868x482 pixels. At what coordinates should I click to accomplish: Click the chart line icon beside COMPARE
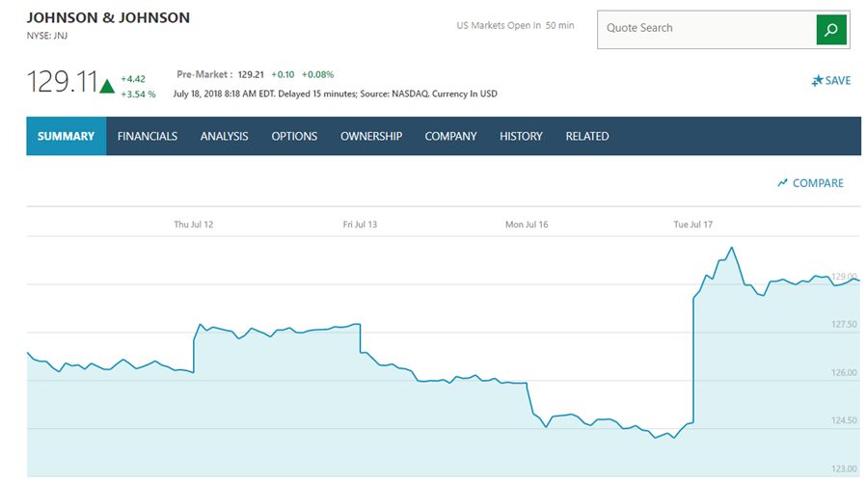tap(782, 182)
